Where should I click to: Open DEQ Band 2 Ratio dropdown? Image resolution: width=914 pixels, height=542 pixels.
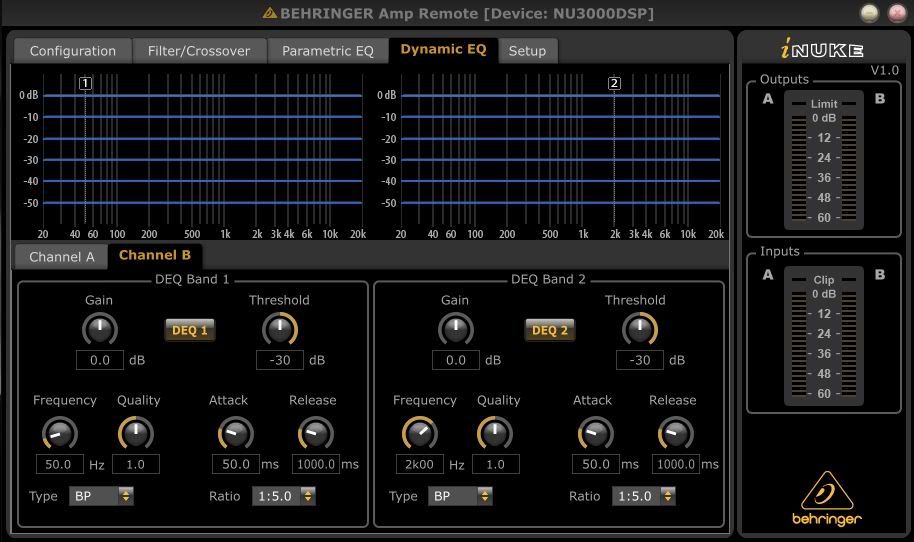click(x=644, y=496)
